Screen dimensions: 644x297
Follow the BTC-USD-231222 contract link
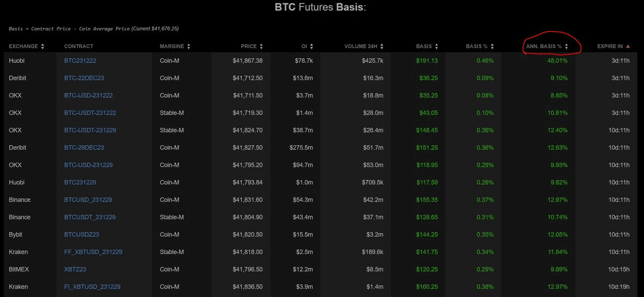(x=88, y=96)
